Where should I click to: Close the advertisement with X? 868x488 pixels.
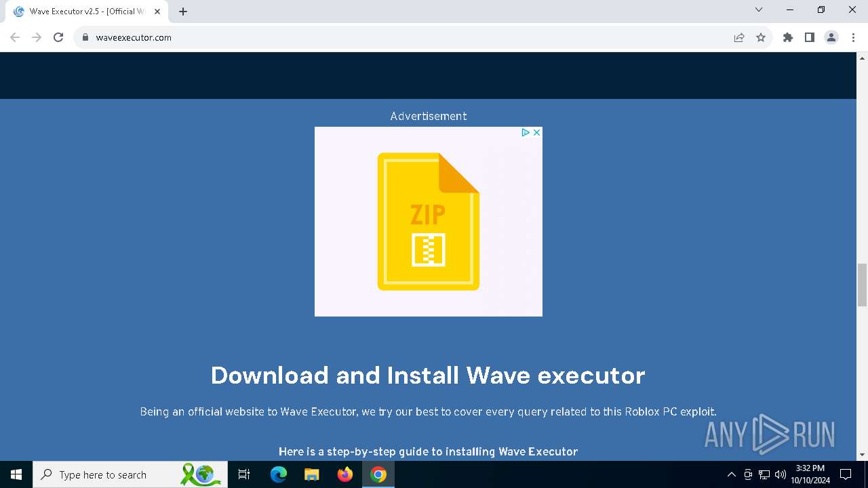pyautogui.click(x=536, y=132)
